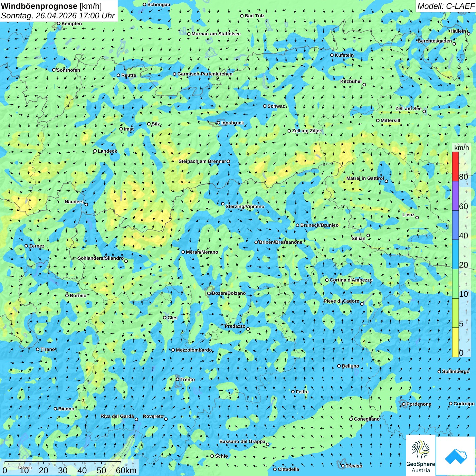Viewport: 476px width, 476px height.
Task: Click the 'Steinach am Brenner' label
Action: pyautogui.click(x=202, y=161)
